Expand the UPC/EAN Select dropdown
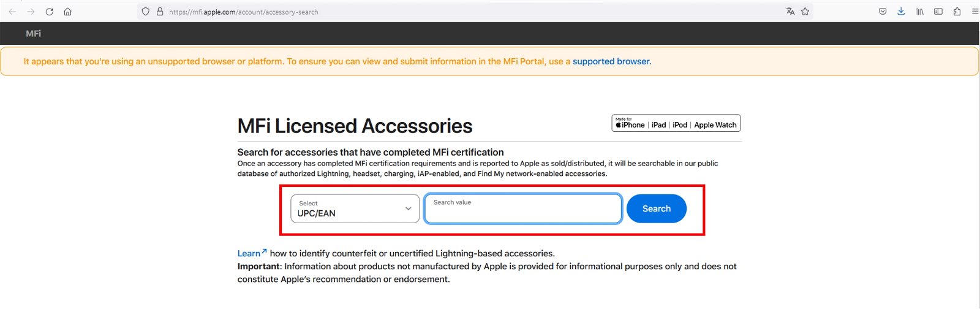980x309 pixels. (x=355, y=208)
